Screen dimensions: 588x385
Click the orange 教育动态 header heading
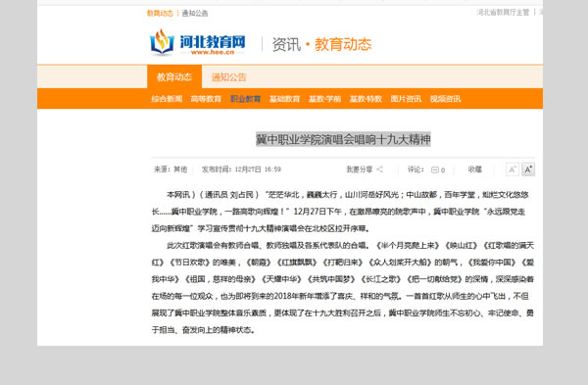click(343, 45)
